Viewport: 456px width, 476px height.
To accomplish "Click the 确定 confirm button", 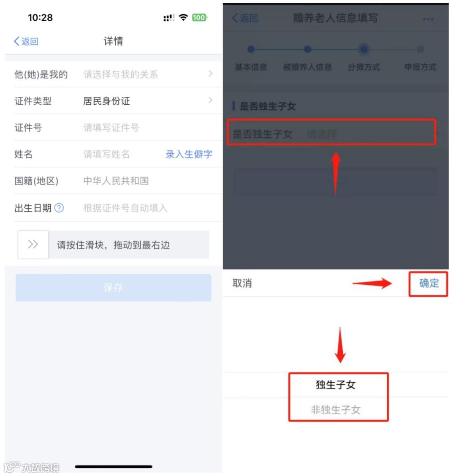I will point(429,283).
